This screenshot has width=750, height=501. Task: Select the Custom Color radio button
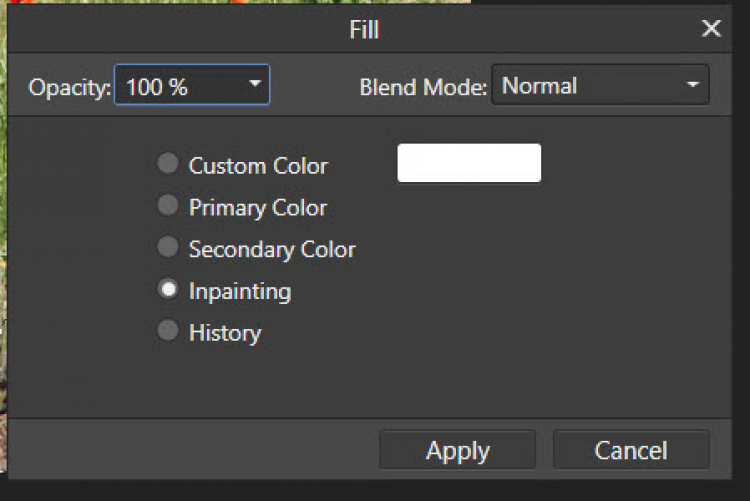[168, 163]
